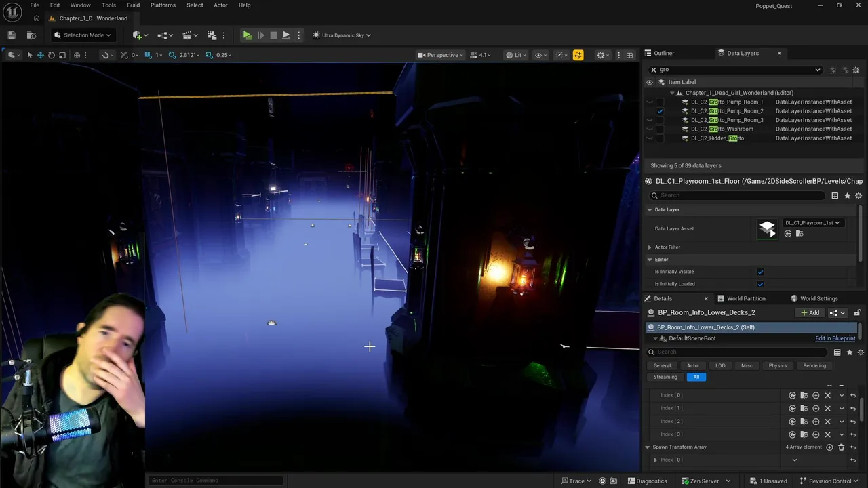Open the Perspective viewport dropdown

(x=441, y=55)
